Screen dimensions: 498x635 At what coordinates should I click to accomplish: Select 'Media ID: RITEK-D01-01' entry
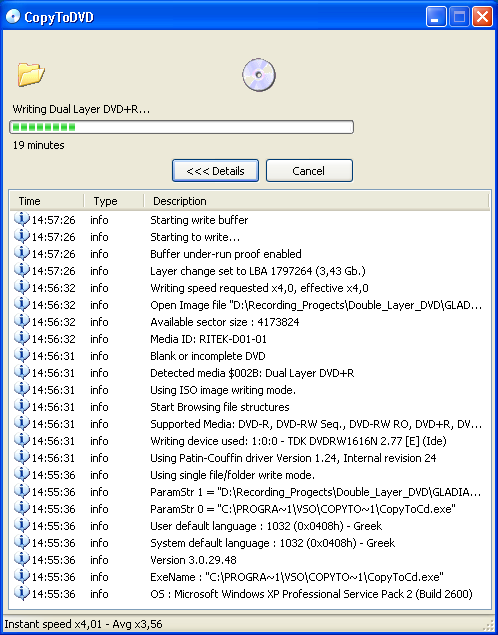(209, 339)
